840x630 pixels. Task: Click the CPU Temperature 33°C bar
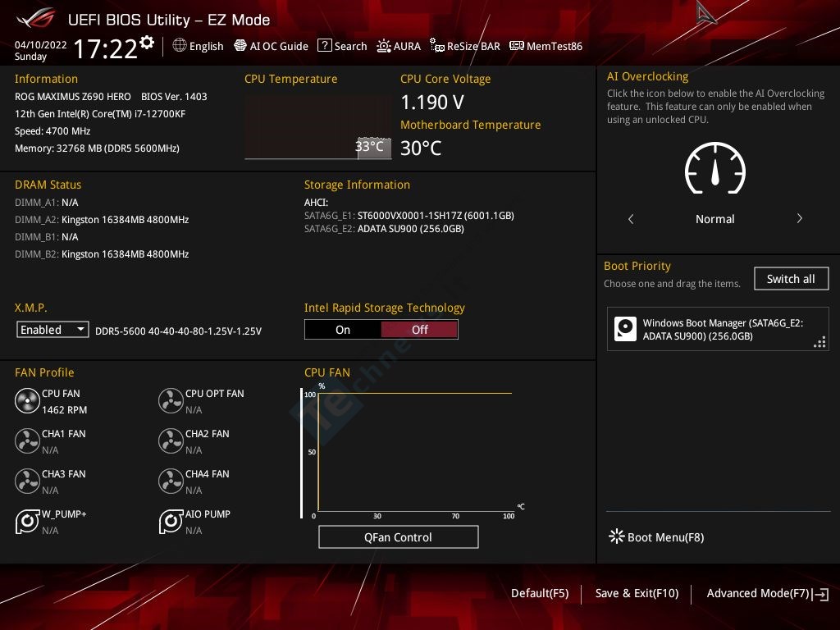[x=374, y=148]
